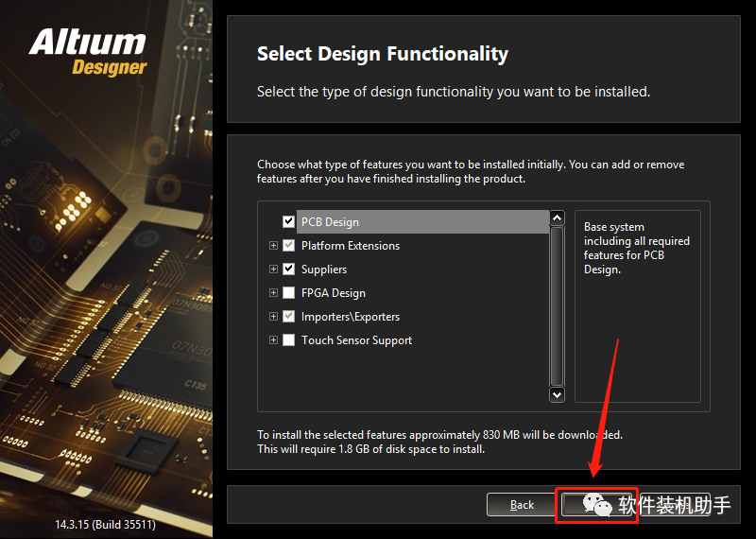
Task: Toggle the Platform Extensions checkbox
Action: pyautogui.click(x=288, y=245)
